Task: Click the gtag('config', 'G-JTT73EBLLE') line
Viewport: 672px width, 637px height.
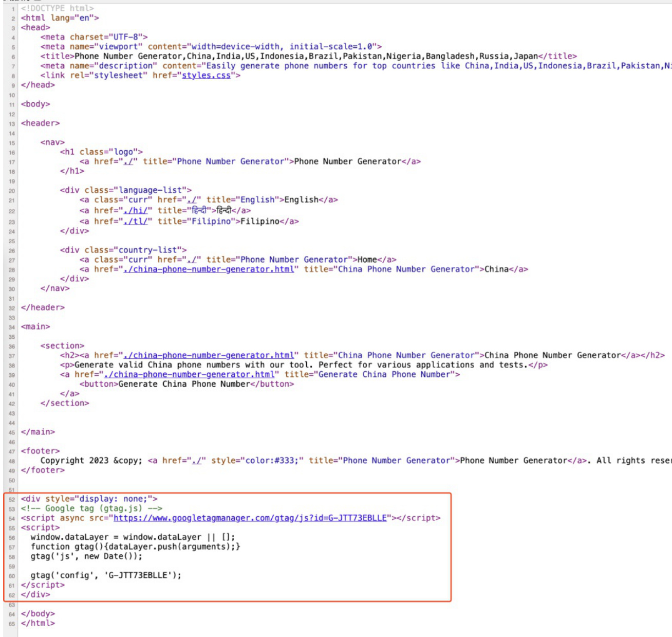Action: pos(106,575)
